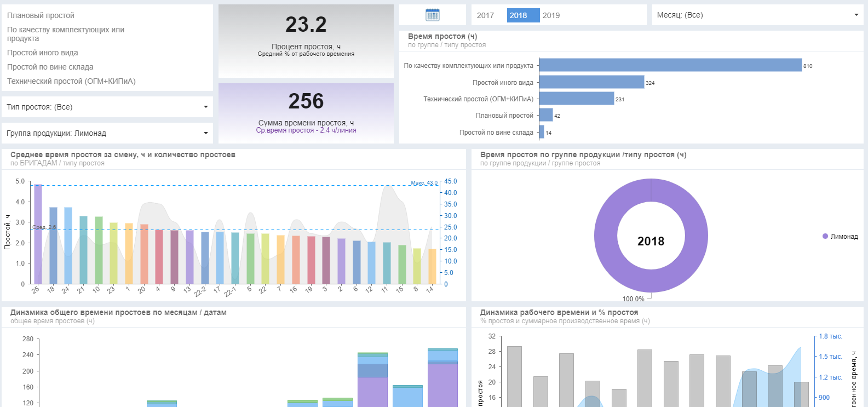
Task: Select the bar for brigade 13
Action: pyautogui.click(x=189, y=257)
